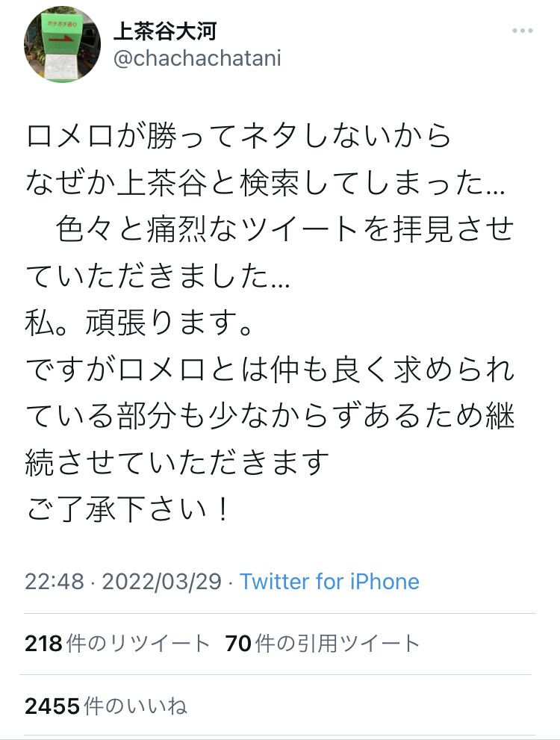Click the line 私。頑張ります。
560x740 pixels.
point(139,323)
